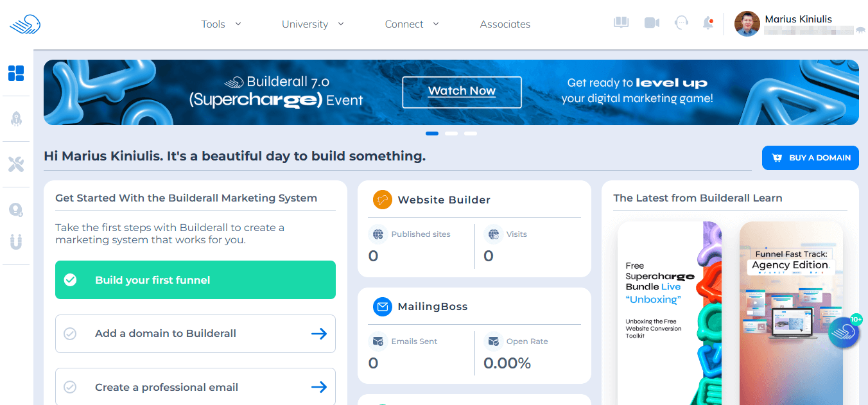Screen dimensions: 868x405
Task: Click the Watch Now banner button
Action: pyautogui.click(x=462, y=92)
